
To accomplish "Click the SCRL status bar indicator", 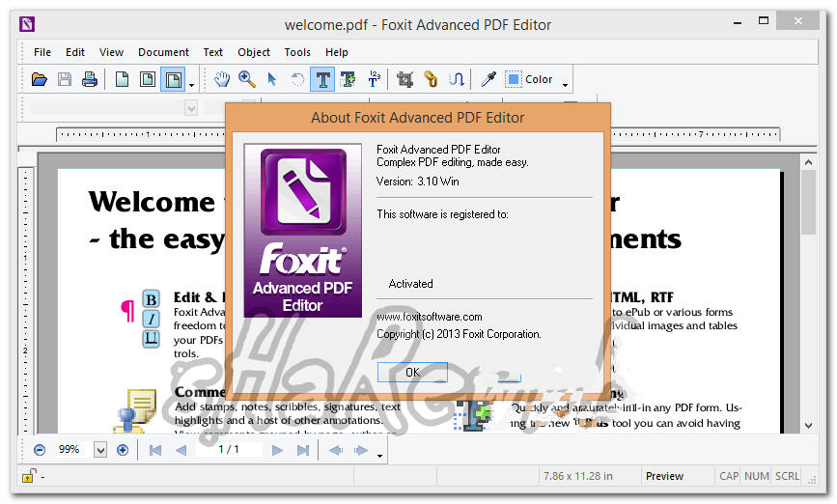I will [x=788, y=476].
